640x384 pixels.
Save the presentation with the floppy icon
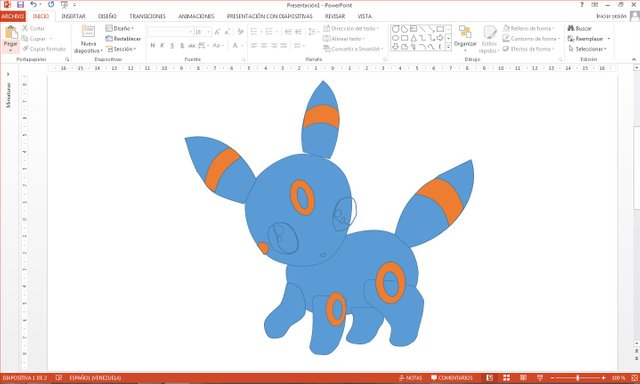pos(20,5)
